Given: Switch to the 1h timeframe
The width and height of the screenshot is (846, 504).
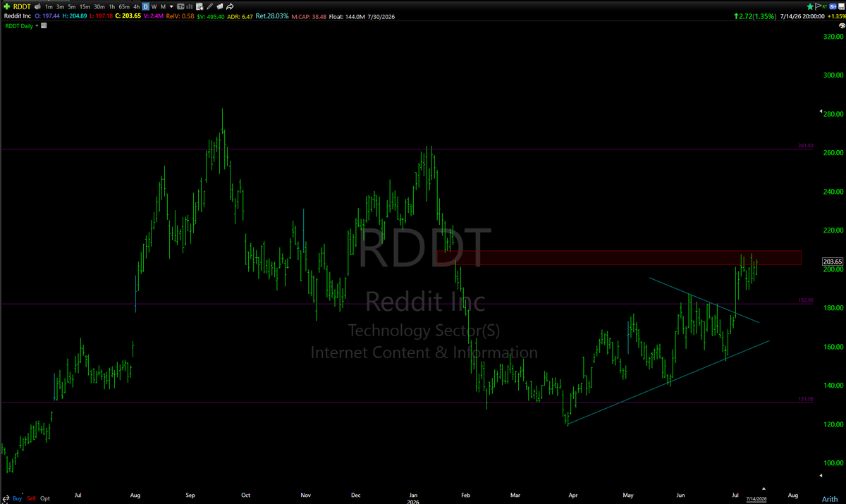Looking at the screenshot, I should 112,6.
